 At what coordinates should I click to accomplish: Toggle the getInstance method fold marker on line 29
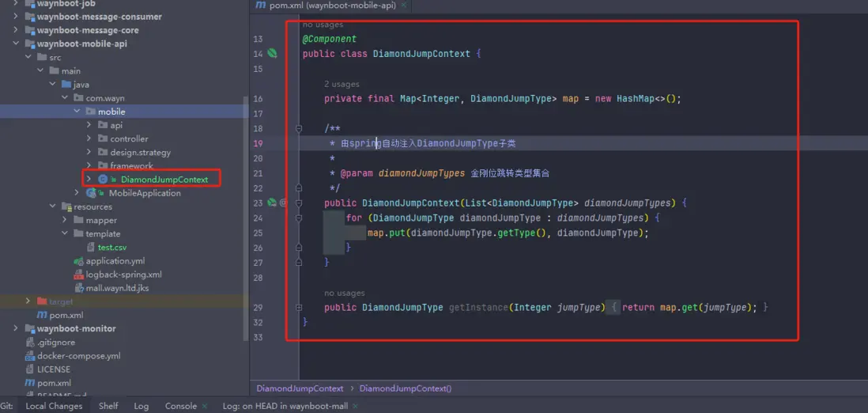tap(299, 307)
